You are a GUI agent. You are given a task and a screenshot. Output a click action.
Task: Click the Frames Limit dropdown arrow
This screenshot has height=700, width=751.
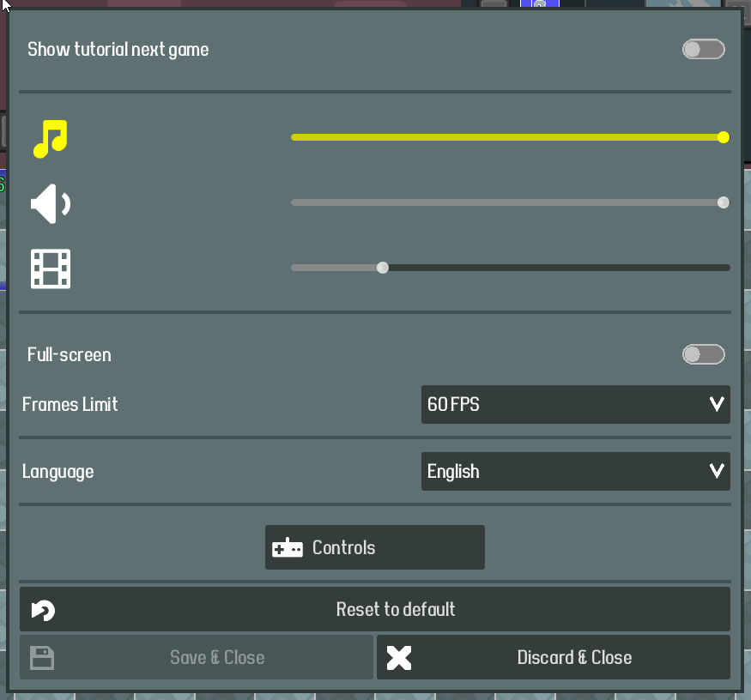click(x=717, y=404)
